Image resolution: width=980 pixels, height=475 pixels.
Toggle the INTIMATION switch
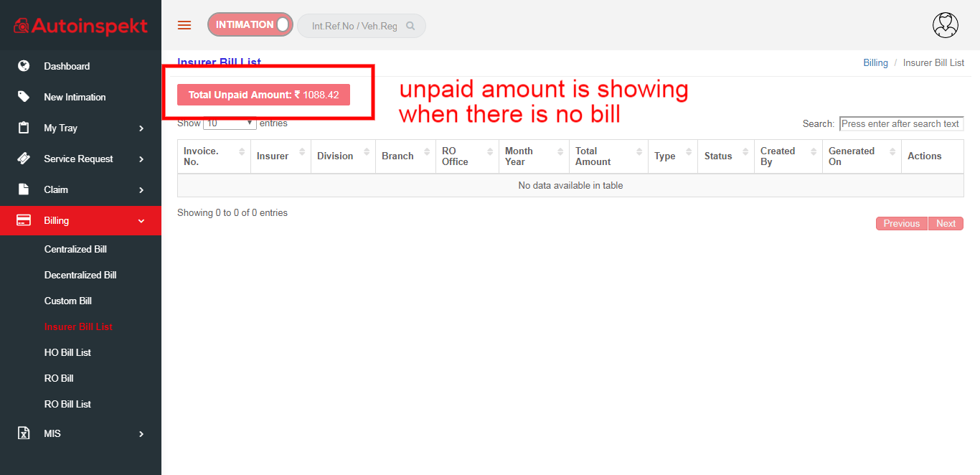coord(250,24)
